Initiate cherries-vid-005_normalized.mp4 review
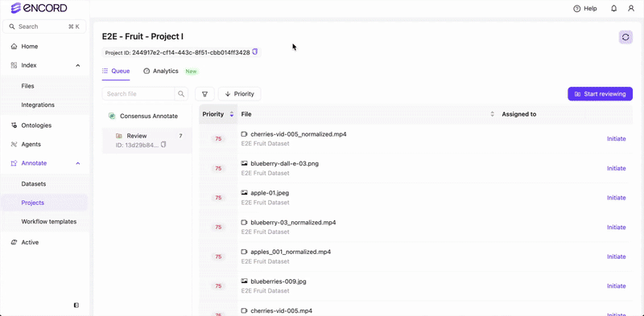 617,139
